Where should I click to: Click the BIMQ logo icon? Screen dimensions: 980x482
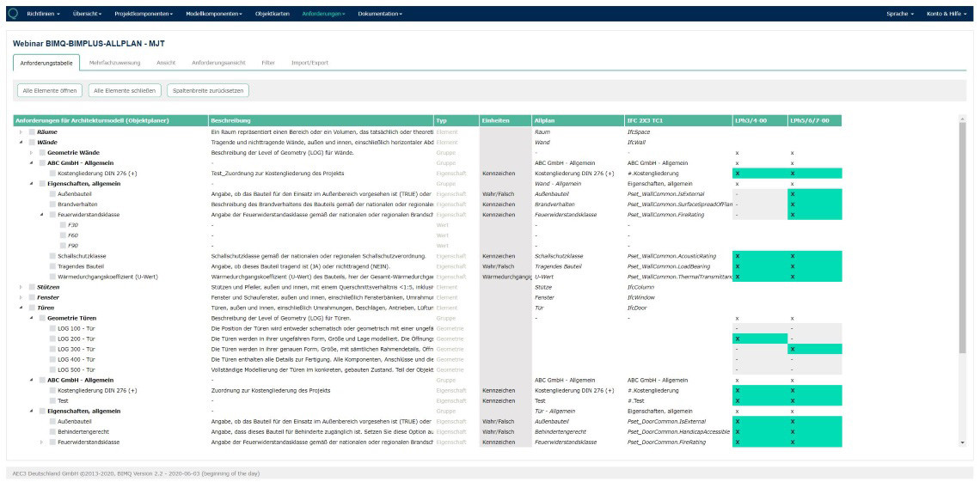click(x=13, y=13)
